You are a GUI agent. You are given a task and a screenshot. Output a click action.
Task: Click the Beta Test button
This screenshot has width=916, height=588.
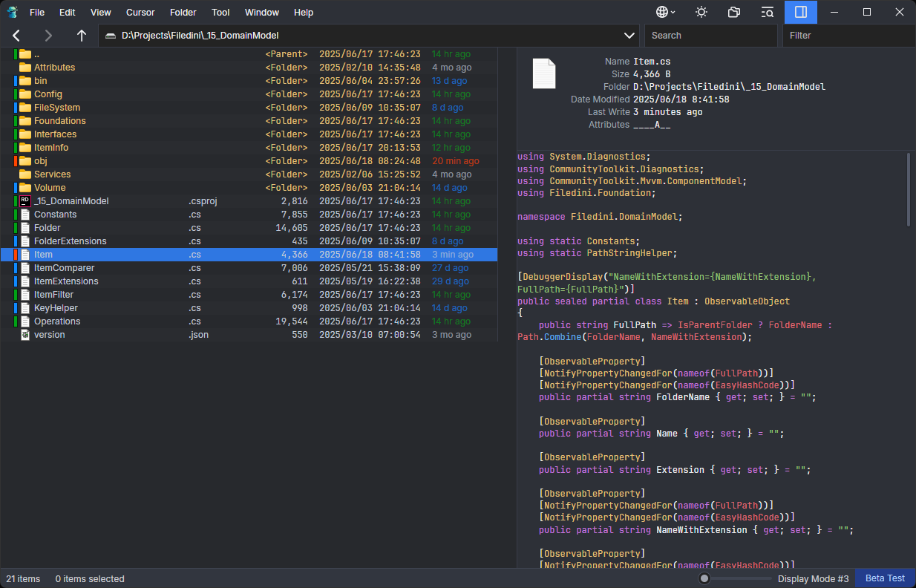[885, 578]
